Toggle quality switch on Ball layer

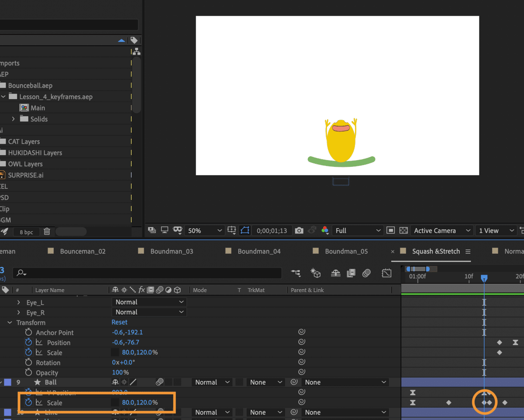[x=133, y=382]
